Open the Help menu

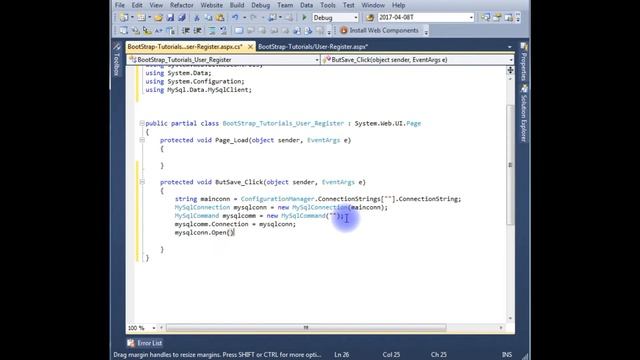(x=398, y=5)
